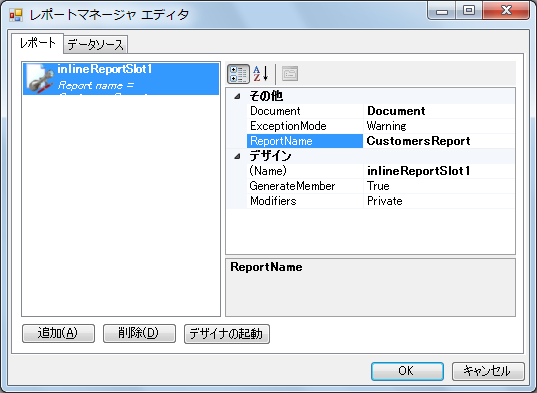Viewport: 537px width, 393px height.
Task: Edit the CustomersReport value field
Action: (439, 141)
